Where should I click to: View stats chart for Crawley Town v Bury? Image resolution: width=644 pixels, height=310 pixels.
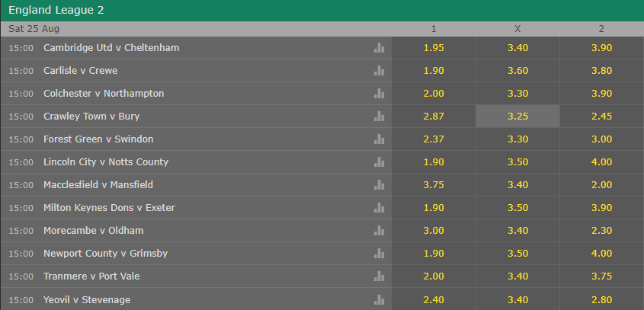click(379, 117)
